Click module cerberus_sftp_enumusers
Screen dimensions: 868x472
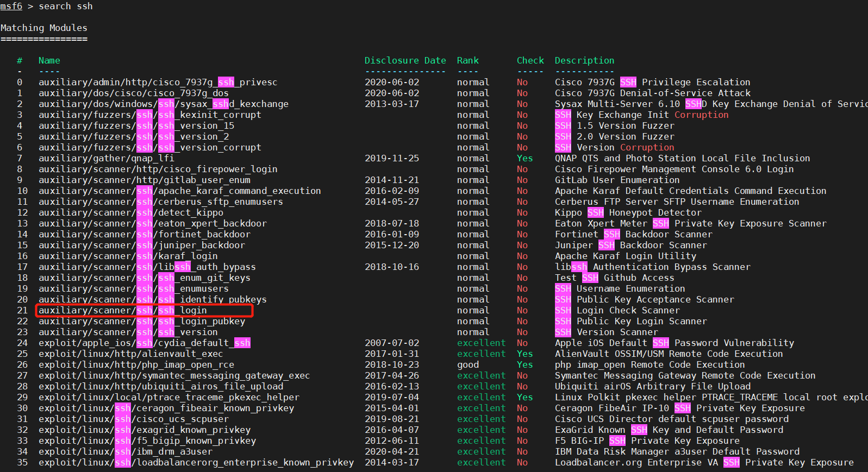pos(161,202)
